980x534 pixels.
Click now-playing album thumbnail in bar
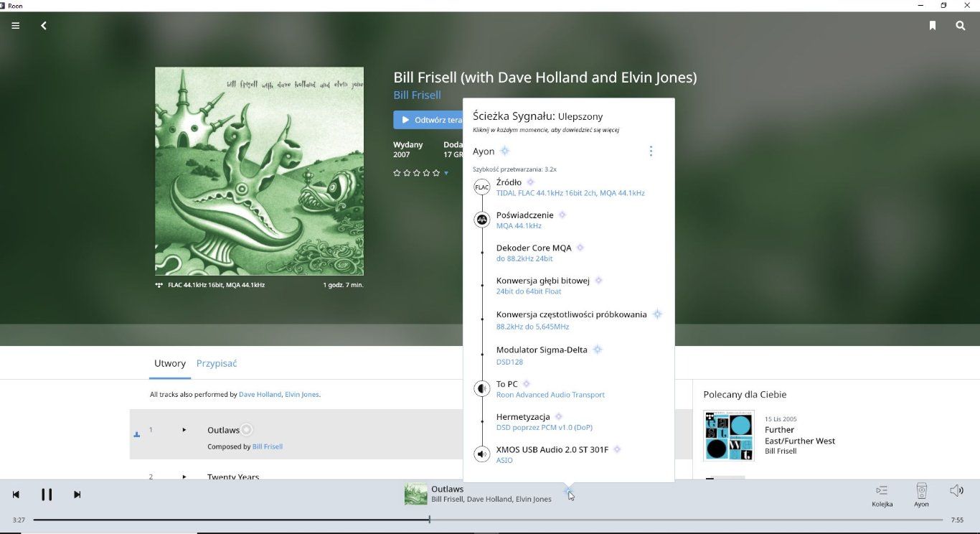coord(415,494)
